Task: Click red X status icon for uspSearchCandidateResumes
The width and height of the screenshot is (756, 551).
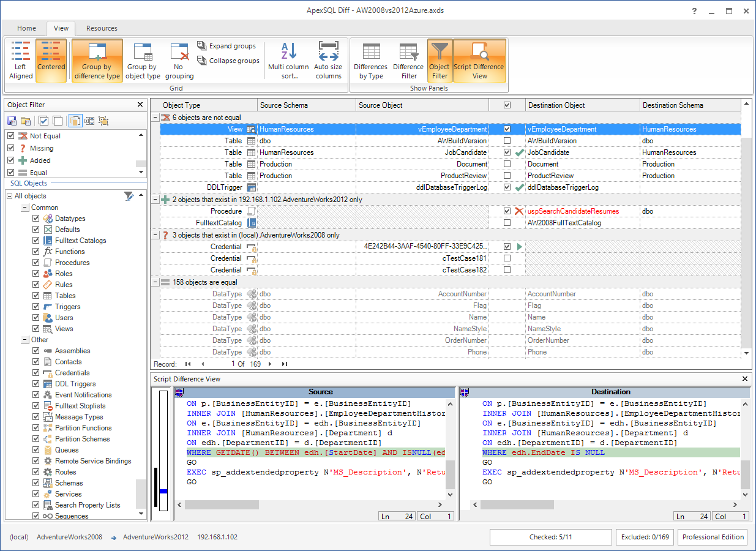Action: pyautogui.click(x=519, y=211)
